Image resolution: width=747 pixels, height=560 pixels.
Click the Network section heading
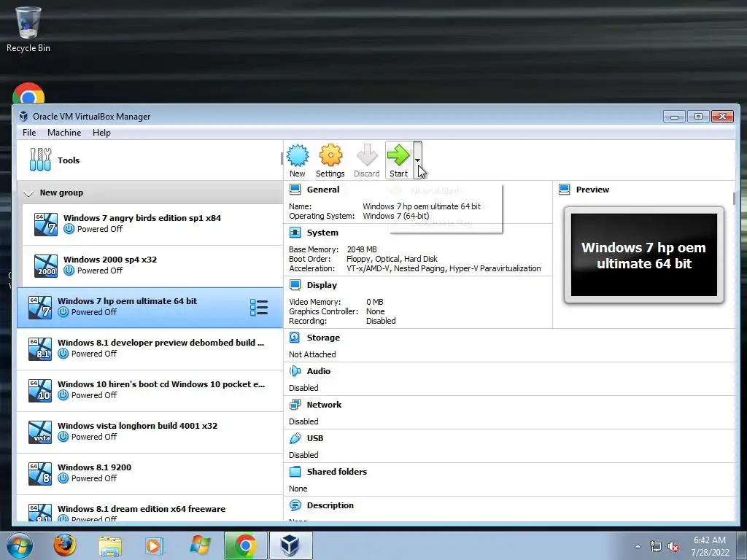pyautogui.click(x=324, y=405)
